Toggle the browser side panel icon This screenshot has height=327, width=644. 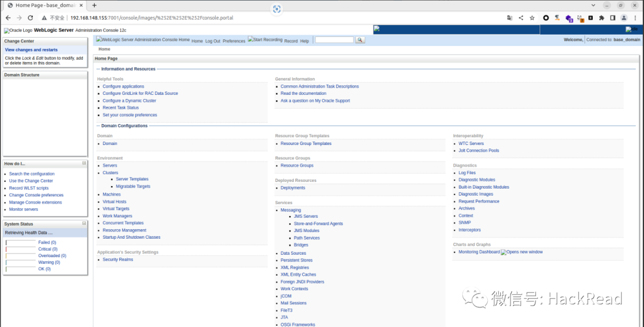(613, 18)
